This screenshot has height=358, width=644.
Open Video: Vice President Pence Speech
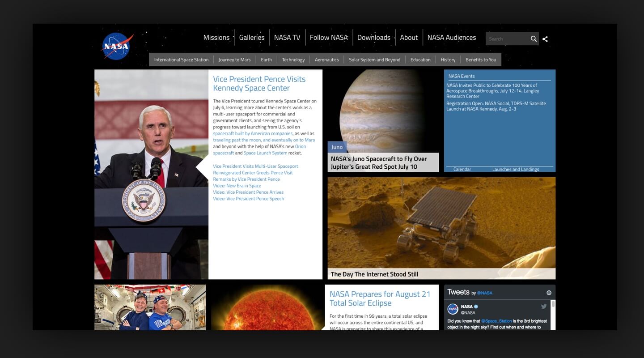pyautogui.click(x=249, y=199)
